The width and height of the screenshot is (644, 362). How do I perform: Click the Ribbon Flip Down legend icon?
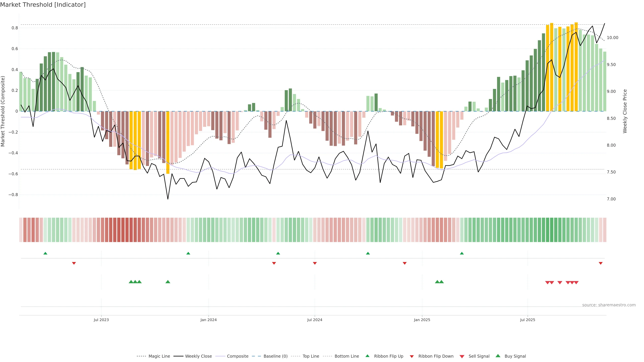coord(412,356)
